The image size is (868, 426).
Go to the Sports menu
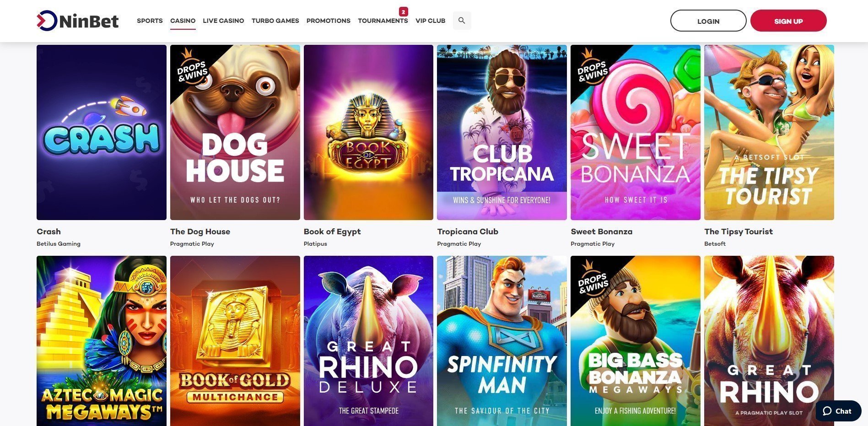tap(150, 21)
